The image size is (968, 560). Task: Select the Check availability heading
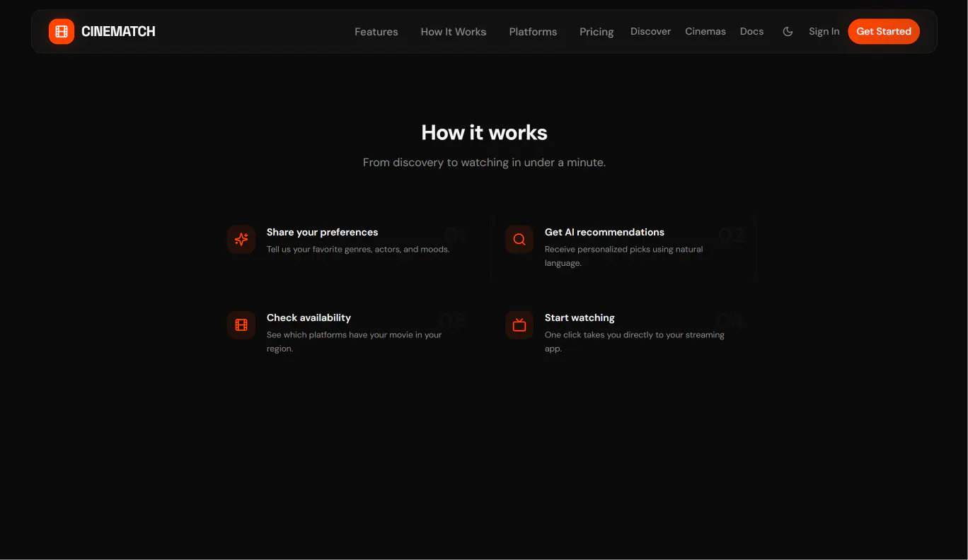pyautogui.click(x=309, y=317)
